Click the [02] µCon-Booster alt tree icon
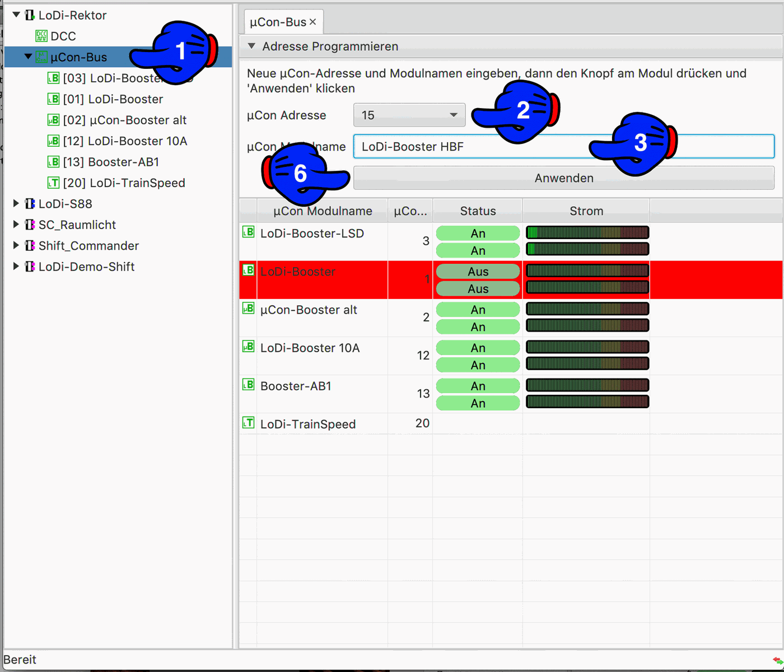Viewport: 784px width, 672px height. click(x=53, y=120)
